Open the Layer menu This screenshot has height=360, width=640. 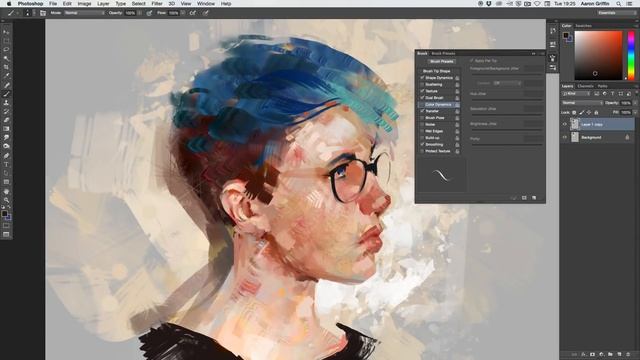(103, 4)
